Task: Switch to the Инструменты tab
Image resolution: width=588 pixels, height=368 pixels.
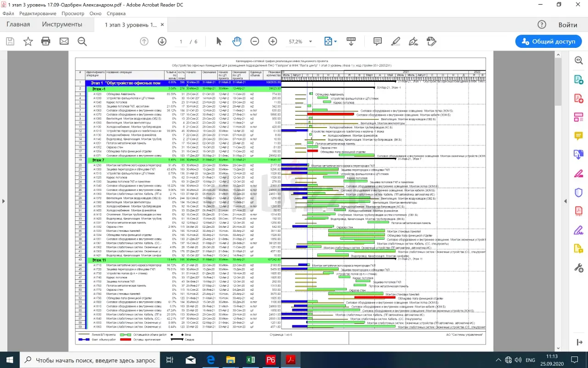Action: [x=62, y=24]
